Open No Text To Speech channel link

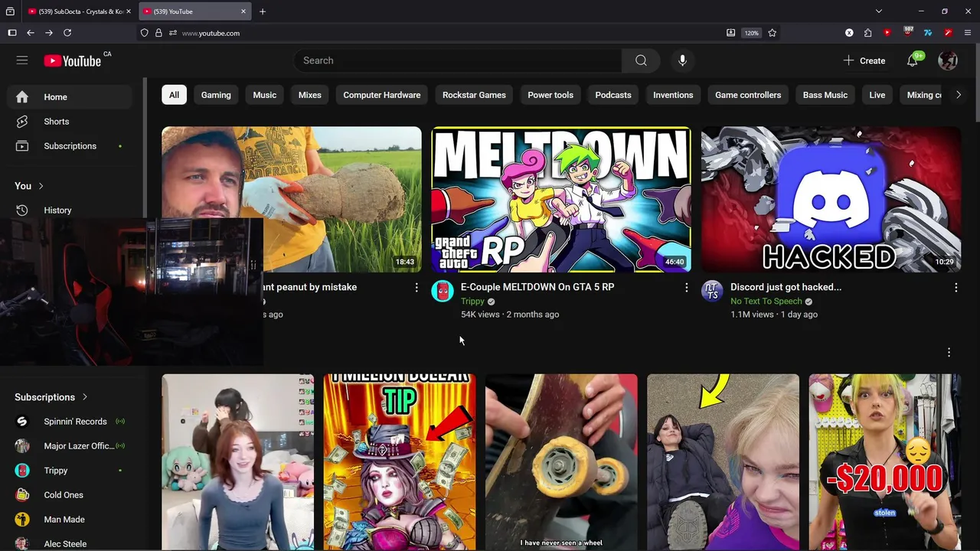coord(766,302)
